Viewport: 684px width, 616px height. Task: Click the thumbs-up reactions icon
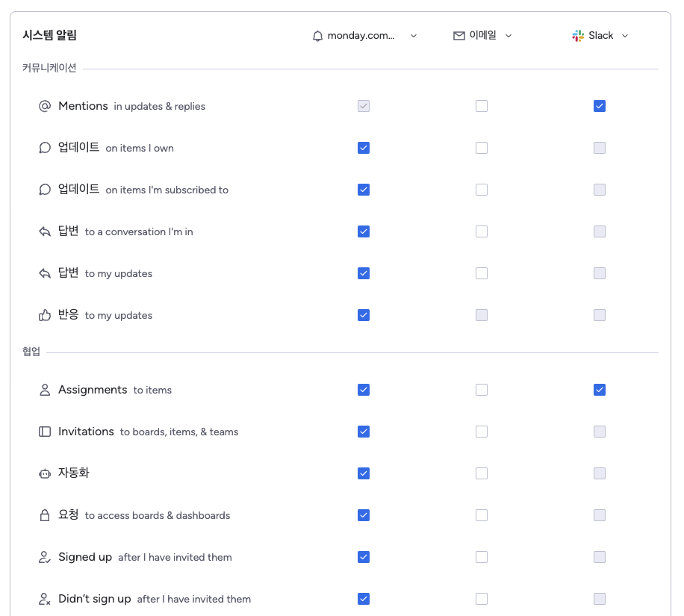(45, 315)
